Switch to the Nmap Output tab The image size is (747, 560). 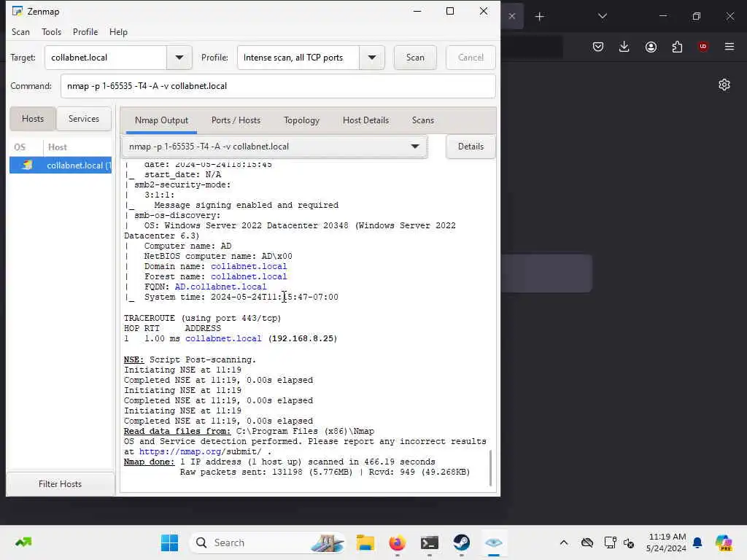click(161, 120)
